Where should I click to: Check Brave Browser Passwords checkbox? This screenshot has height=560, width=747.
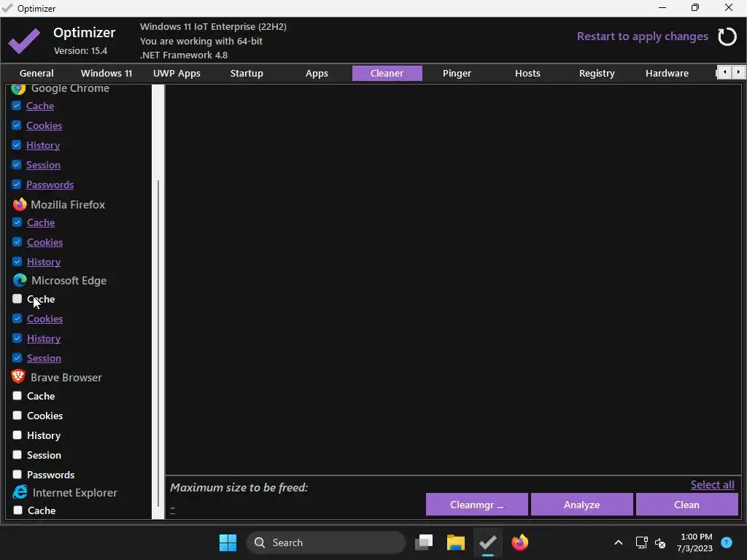click(x=18, y=474)
